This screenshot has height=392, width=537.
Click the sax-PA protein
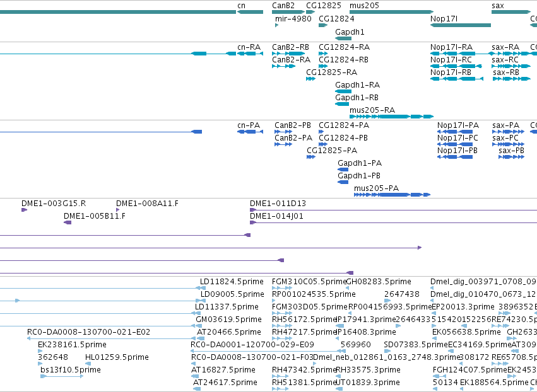(x=508, y=132)
